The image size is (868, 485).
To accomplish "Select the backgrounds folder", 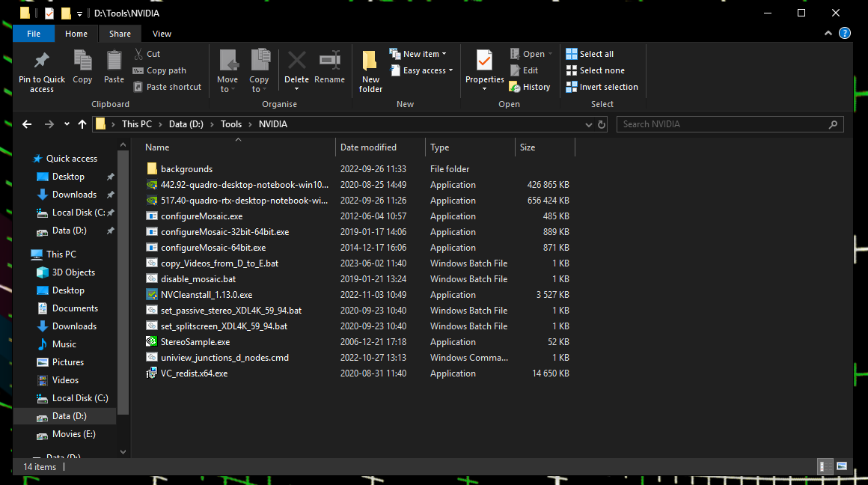I will (186, 169).
